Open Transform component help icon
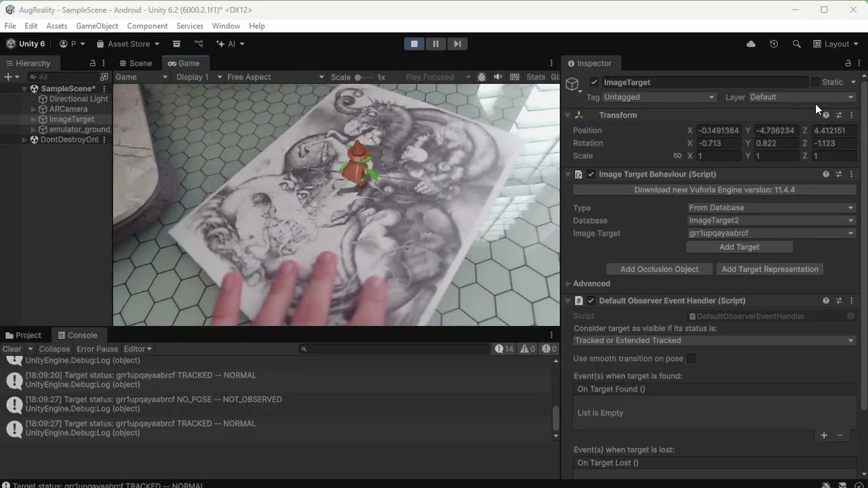Screen dimensions: 868x488 [826, 115]
